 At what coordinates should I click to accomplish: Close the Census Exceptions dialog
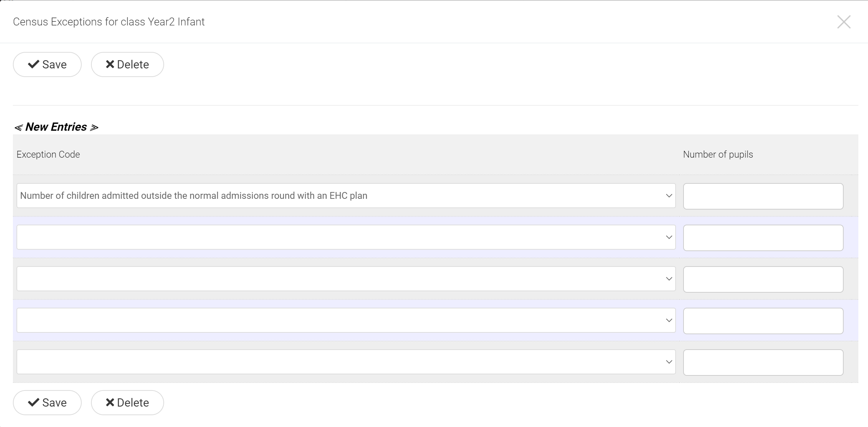coord(844,22)
